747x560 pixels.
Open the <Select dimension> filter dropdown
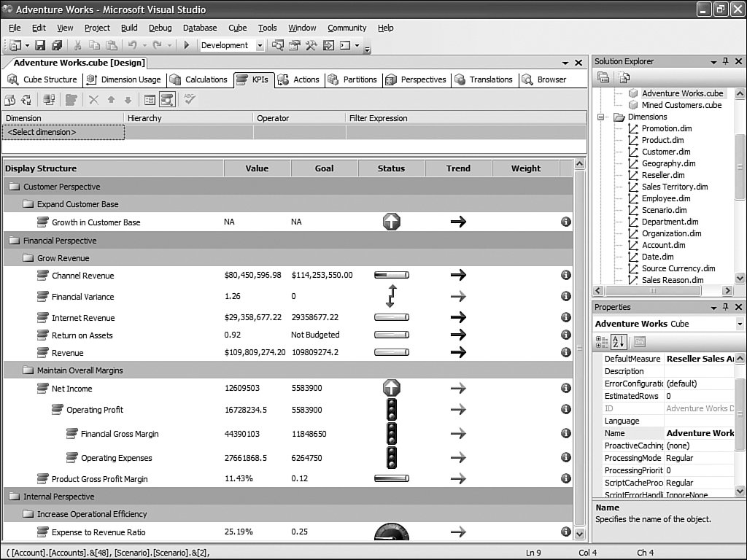[x=63, y=133]
